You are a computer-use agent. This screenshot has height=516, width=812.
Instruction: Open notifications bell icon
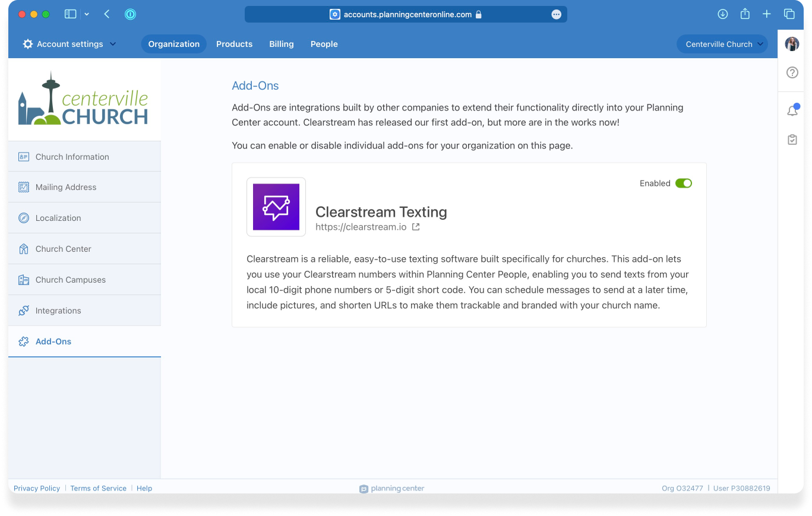click(x=792, y=111)
